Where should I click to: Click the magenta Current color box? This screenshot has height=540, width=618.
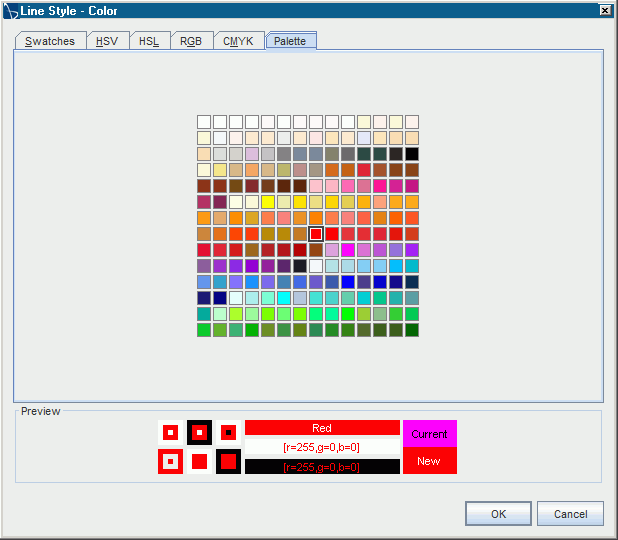430,434
